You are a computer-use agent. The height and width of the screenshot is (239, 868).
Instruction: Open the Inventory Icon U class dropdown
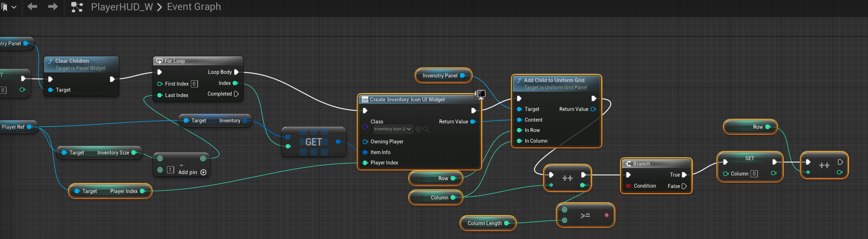point(392,129)
